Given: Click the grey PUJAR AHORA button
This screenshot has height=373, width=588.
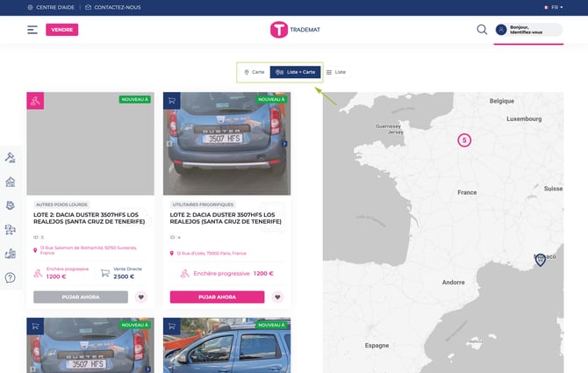Looking at the screenshot, I should 81,297.
